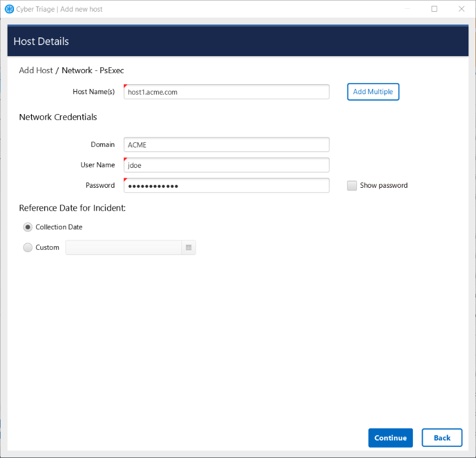Click the Network Credentials section heading
Viewport: 476px width, 458px height.
pos(58,117)
